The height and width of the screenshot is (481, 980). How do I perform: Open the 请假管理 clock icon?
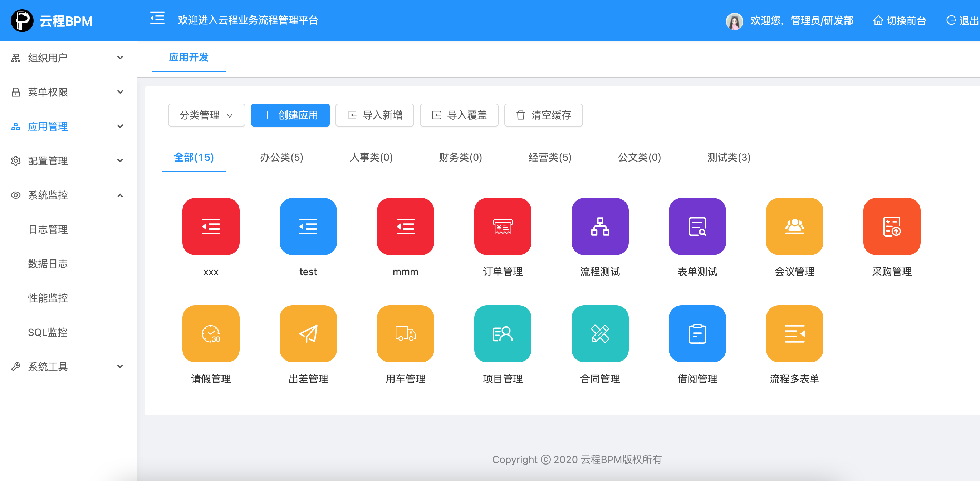point(211,333)
